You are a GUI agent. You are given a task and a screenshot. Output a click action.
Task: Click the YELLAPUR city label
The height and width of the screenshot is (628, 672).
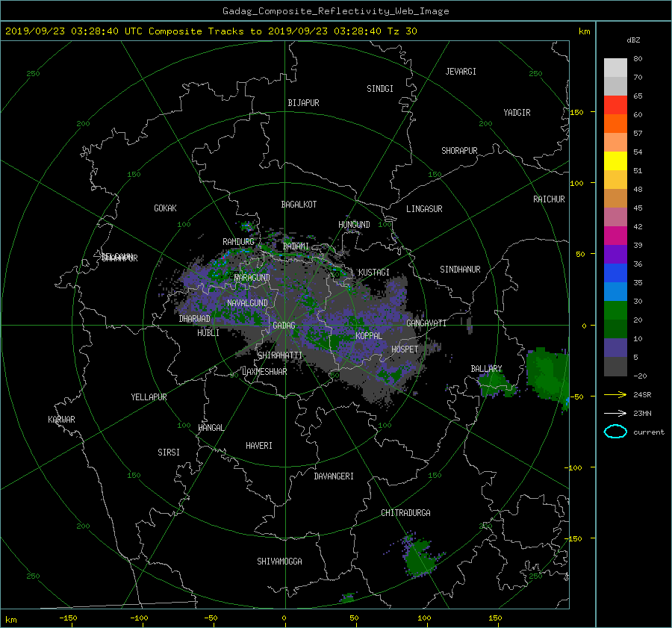point(149,397)
